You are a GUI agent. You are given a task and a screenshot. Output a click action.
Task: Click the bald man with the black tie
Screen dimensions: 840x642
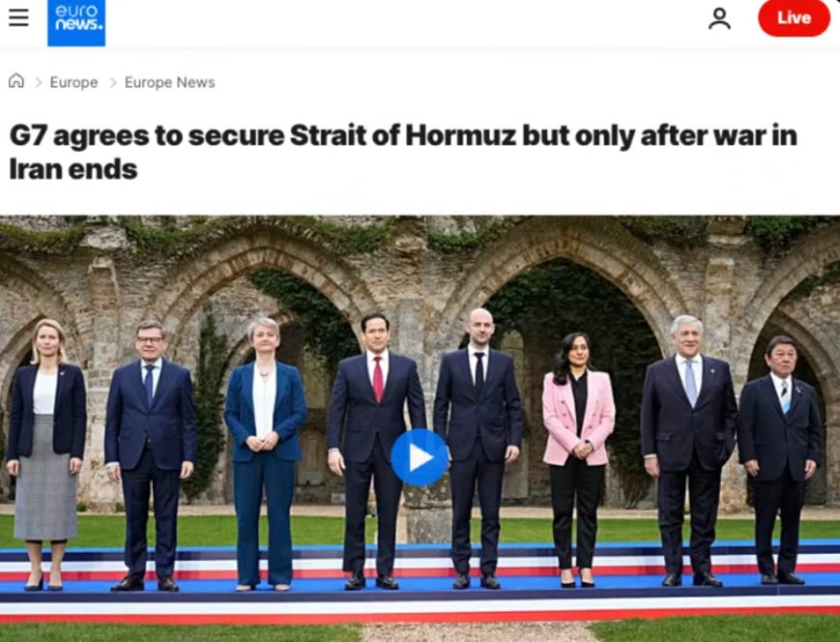click(x=478, y=449)
